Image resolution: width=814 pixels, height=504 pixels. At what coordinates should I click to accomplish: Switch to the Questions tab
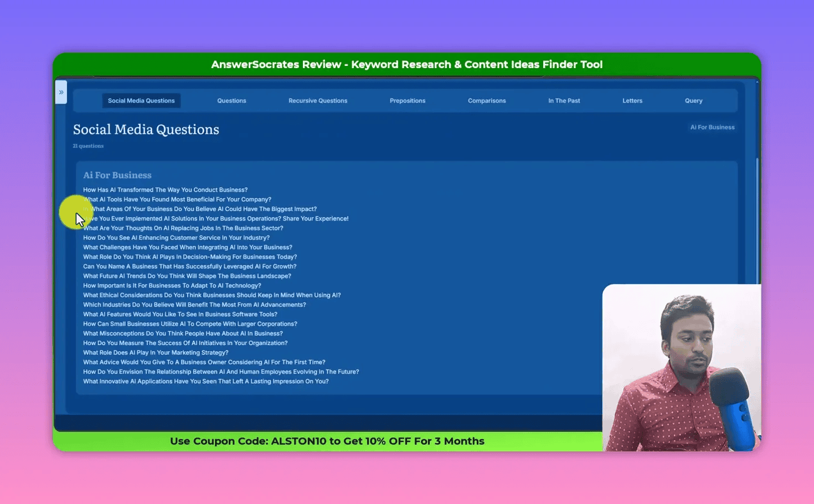click(231, 101)
